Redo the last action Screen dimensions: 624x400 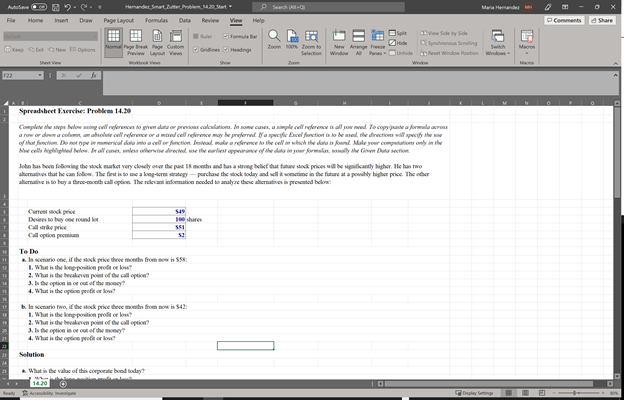click(86, 7)
